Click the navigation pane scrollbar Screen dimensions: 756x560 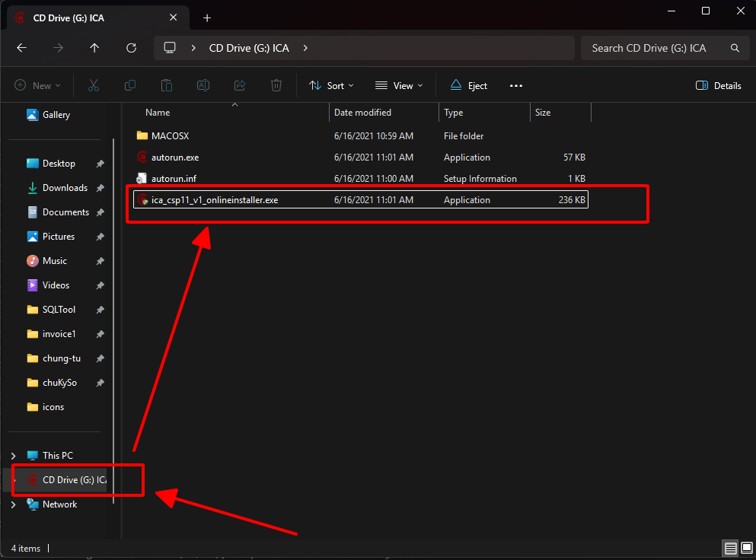pyautogui.click(x=113, y=320)
